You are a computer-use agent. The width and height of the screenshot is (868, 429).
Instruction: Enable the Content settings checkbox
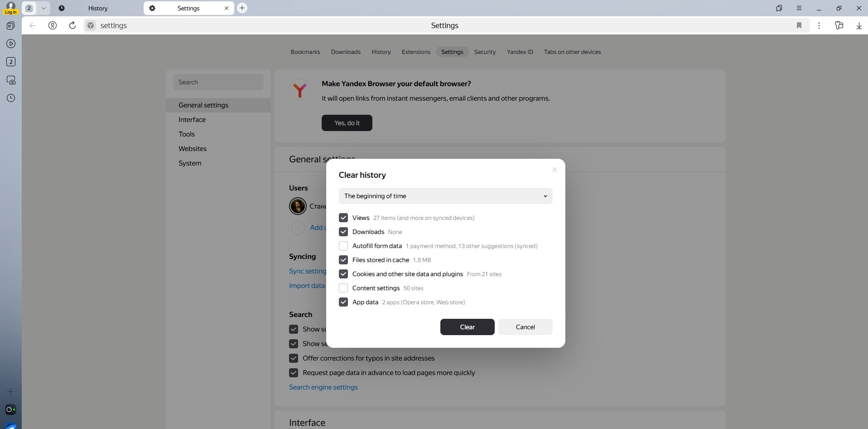[343, 288]
